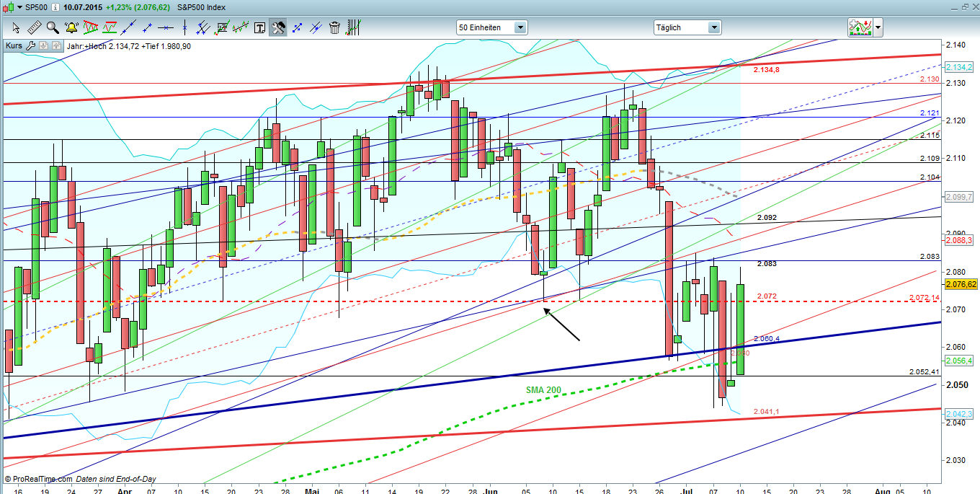Select the red triangle pattern tool

tap(91, 27)
